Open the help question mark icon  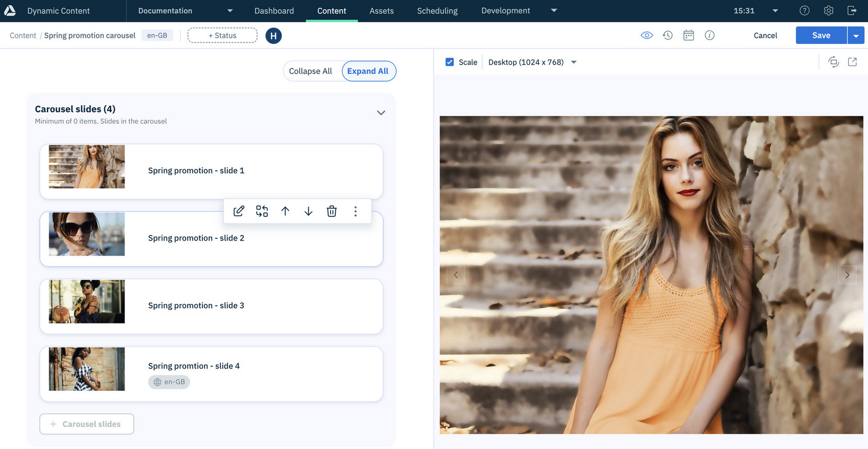[804, 11]
